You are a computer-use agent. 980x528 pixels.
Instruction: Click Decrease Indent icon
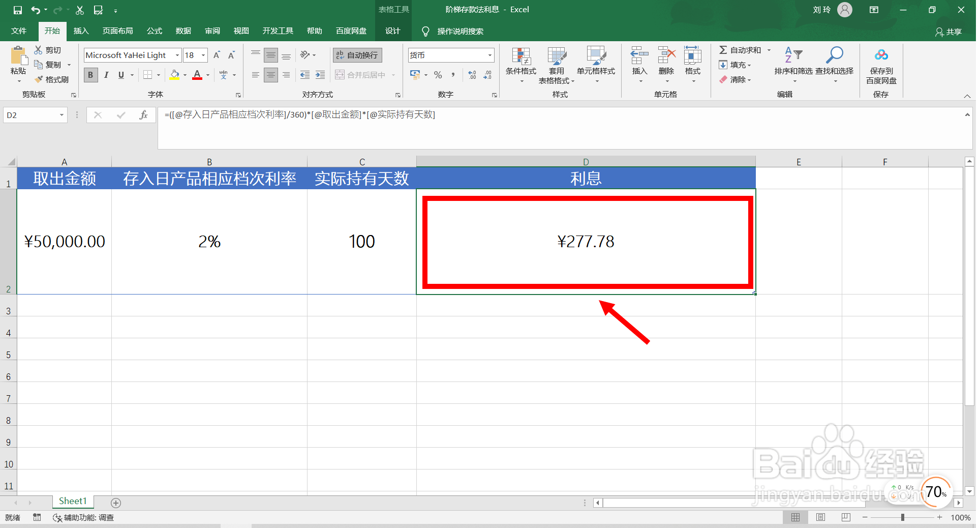pos(305,75)
